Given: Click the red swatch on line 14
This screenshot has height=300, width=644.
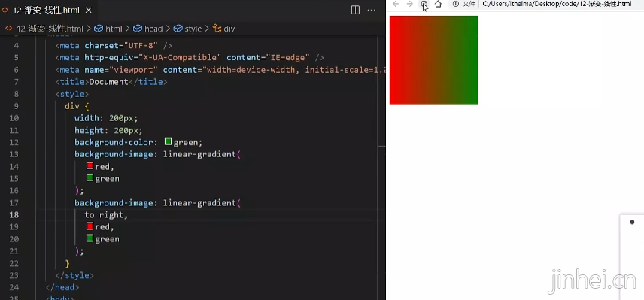Looking at the screenshot, I should (x=90, y=166).
